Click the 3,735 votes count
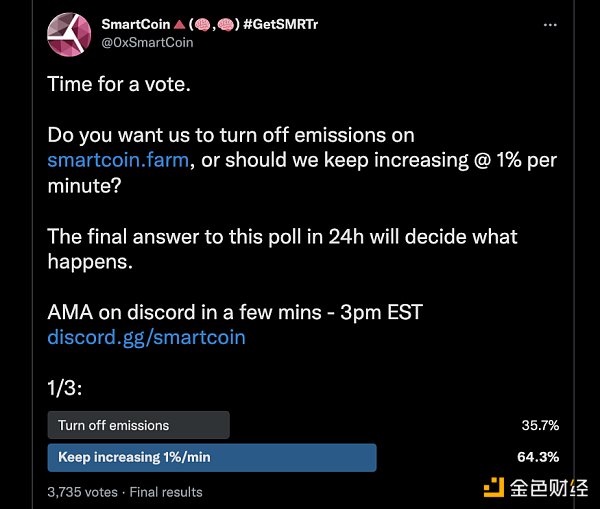This screenshot has height=509, width=600. [x=83, y=492]
